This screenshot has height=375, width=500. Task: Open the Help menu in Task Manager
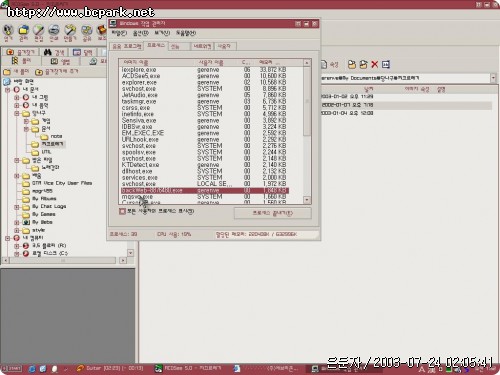186,33
